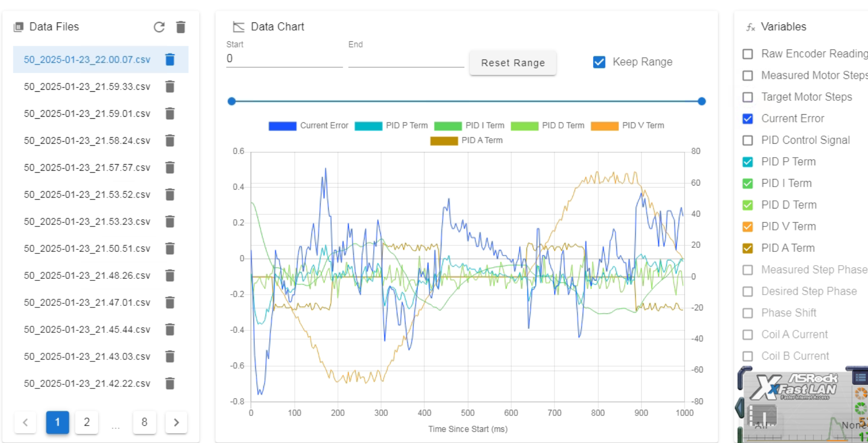Uncheck the PID V Term variable
Viewport: 868px width, 443px height.
pyautogui.click(x=748, y=227)
